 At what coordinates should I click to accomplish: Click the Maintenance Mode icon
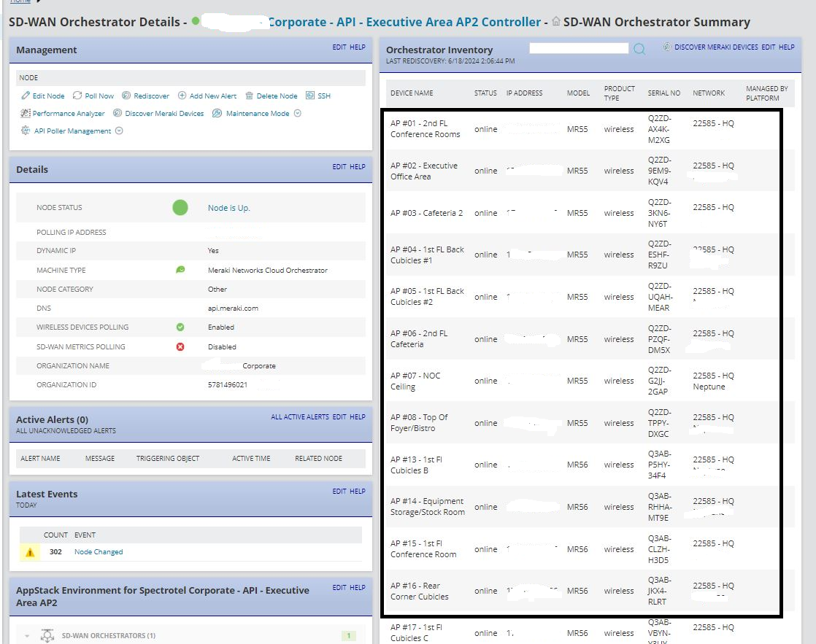tap(217, 113)
